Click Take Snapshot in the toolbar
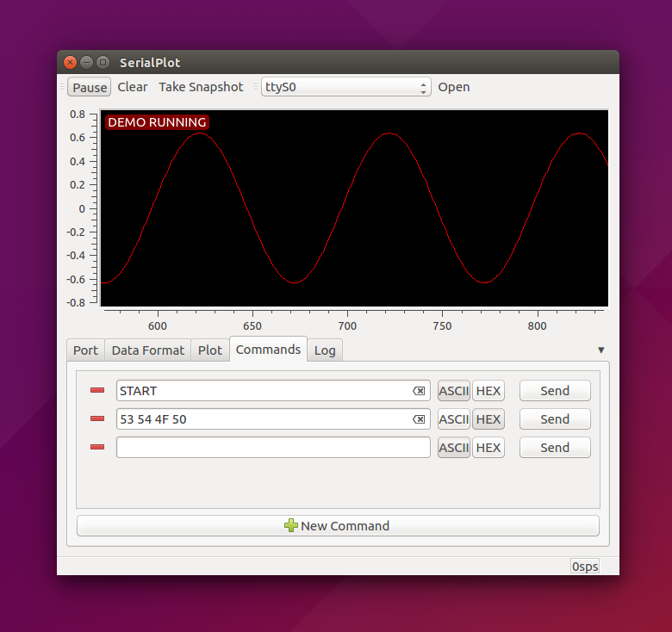This screenshot has height=632, width=672. tap(201, 87)
